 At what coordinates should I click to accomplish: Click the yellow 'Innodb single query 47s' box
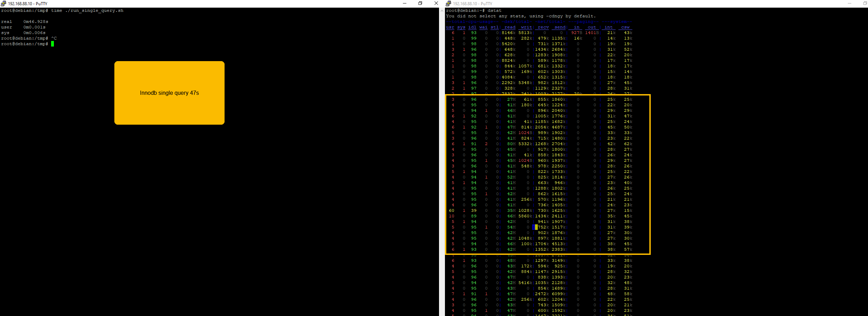click(x=169, y=93)
